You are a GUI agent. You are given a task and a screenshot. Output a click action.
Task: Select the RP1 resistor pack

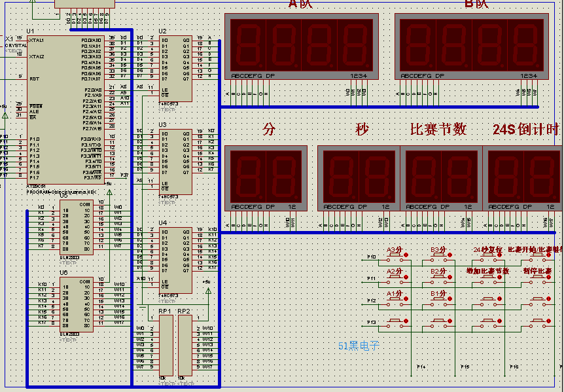pyautogui.click(x=166, y=346)
